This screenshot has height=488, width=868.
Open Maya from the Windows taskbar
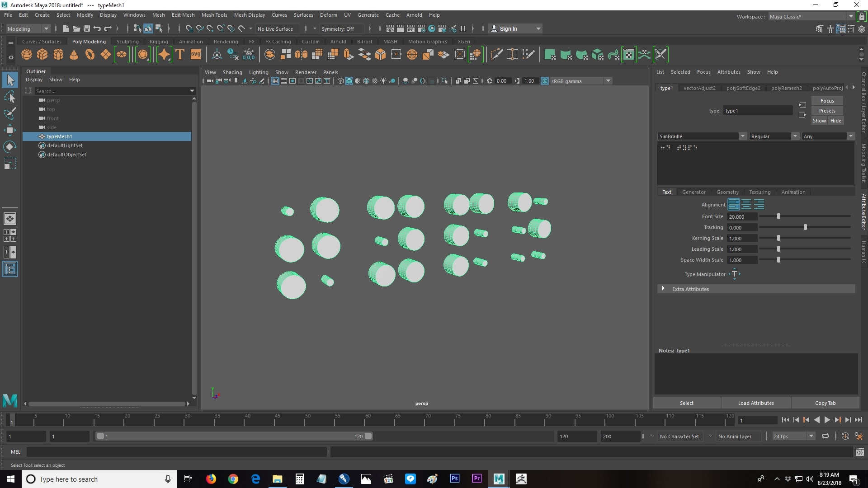click(499, 479)
